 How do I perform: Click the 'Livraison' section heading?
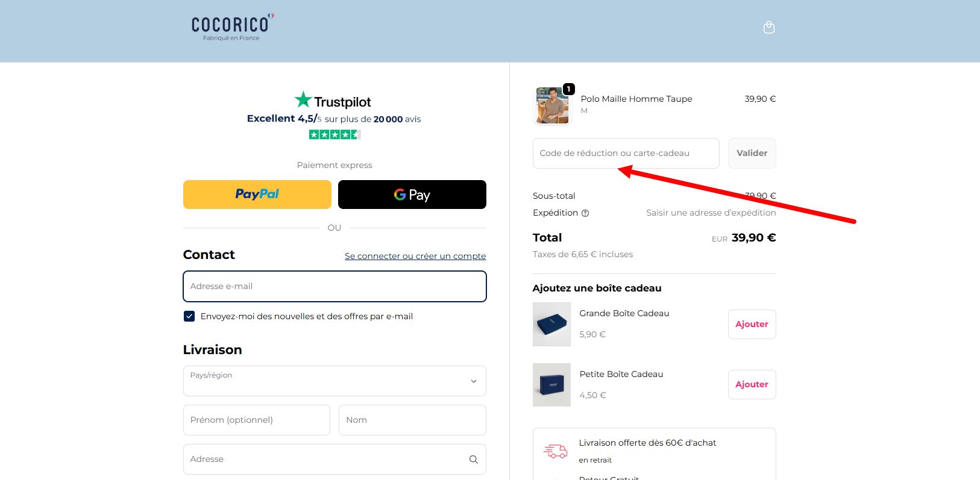pyautogui.click(x=213, y=350)
